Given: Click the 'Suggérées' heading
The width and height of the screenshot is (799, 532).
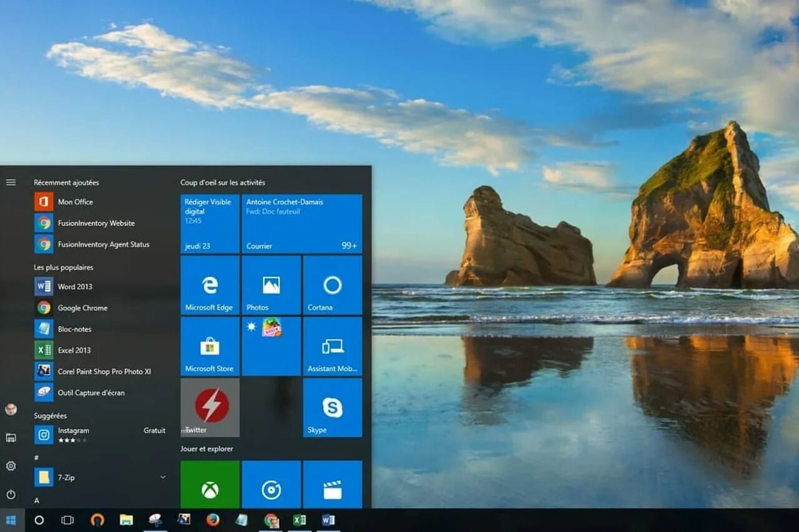Looking at the screenshot, I should [x=50, y=416].
